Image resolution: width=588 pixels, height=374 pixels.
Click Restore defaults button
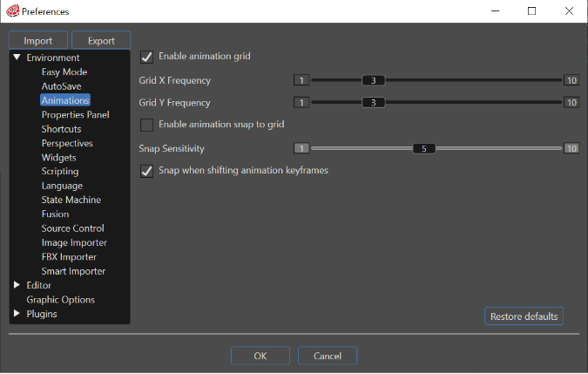tap(524, 316)
